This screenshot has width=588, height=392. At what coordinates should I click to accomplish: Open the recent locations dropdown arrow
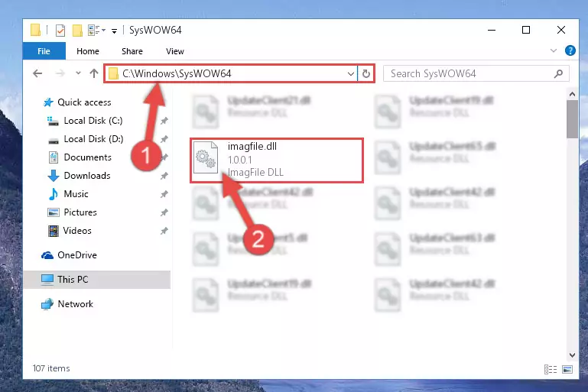(78, 73)
